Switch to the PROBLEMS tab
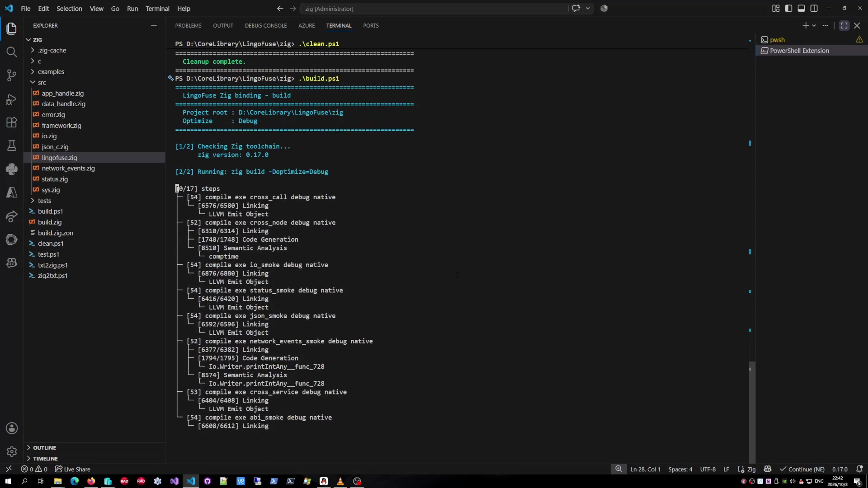Viewport: 868px width, 488px height. click(x=188, y=26)
